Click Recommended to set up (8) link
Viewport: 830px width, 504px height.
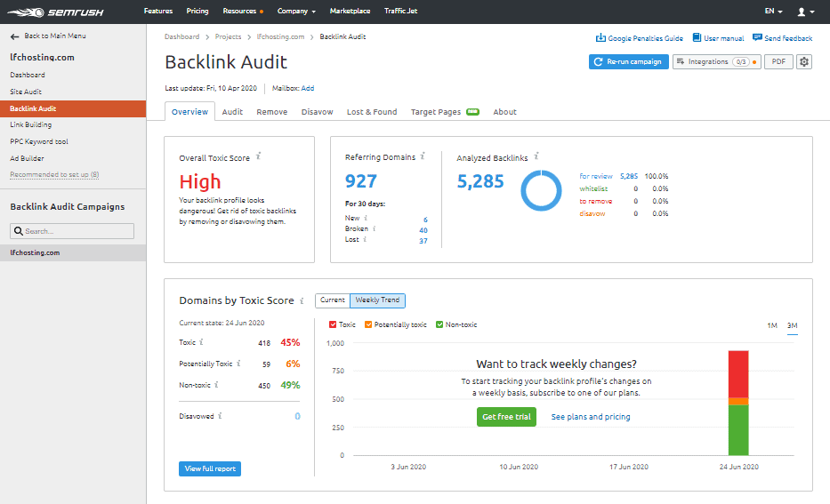54,174
